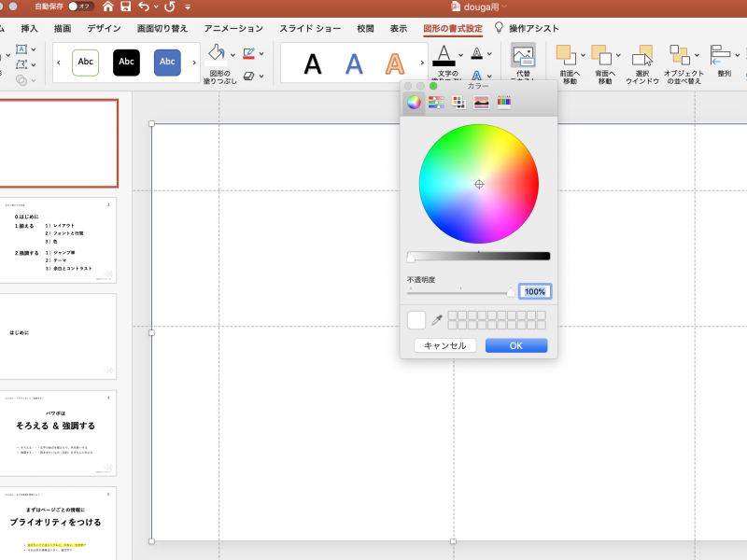
Task: Expand the shape fill dropdown arrow
Action: [x=231, y=53]
